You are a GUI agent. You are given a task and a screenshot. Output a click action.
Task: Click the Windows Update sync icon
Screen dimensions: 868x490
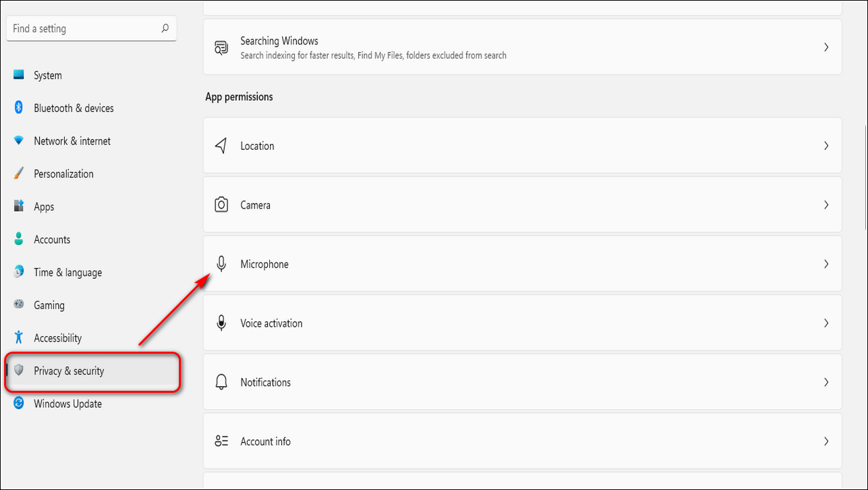[19, 404]
